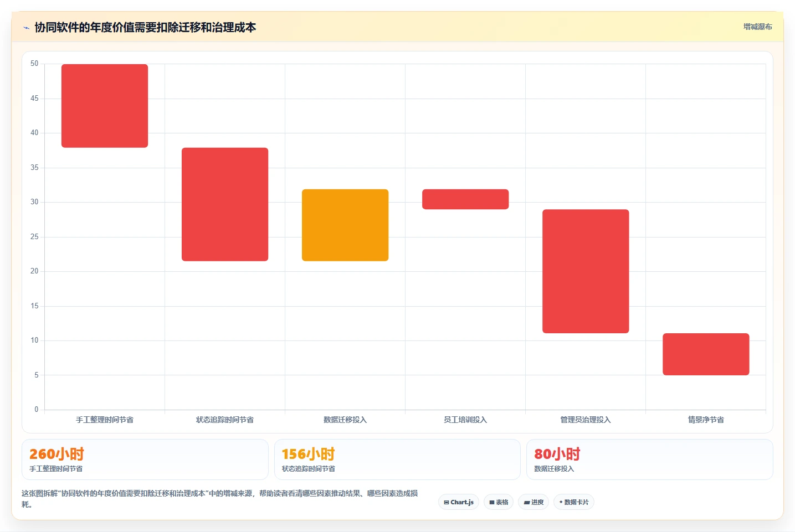This screenshot has height=532, width=795.
Task: Select the red 状态追踪时间节省 bar
Action: click(225, 204)
